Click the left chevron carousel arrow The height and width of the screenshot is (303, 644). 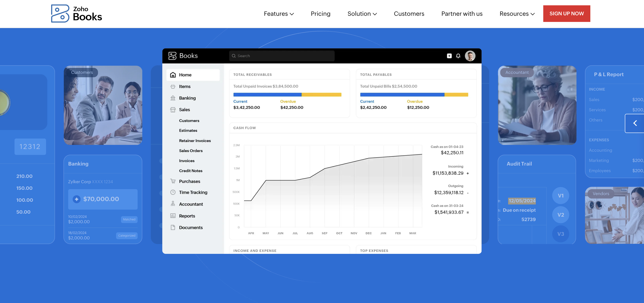click(635, 123)
